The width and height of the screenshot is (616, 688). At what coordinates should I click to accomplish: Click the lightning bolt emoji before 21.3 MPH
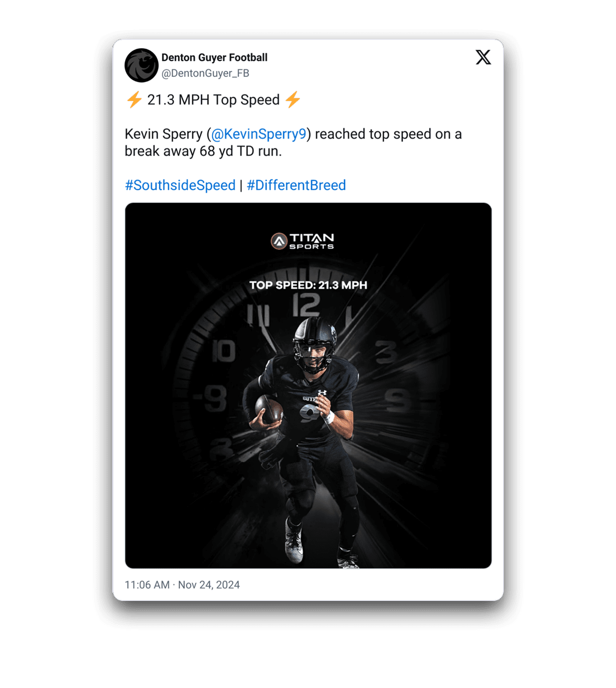[134, 99]
